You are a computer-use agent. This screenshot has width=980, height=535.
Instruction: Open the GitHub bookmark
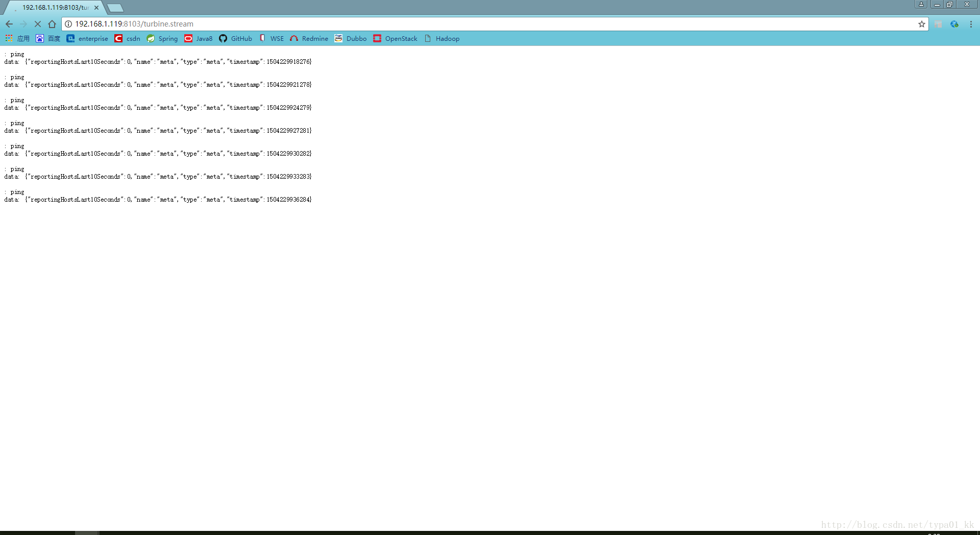236,38
